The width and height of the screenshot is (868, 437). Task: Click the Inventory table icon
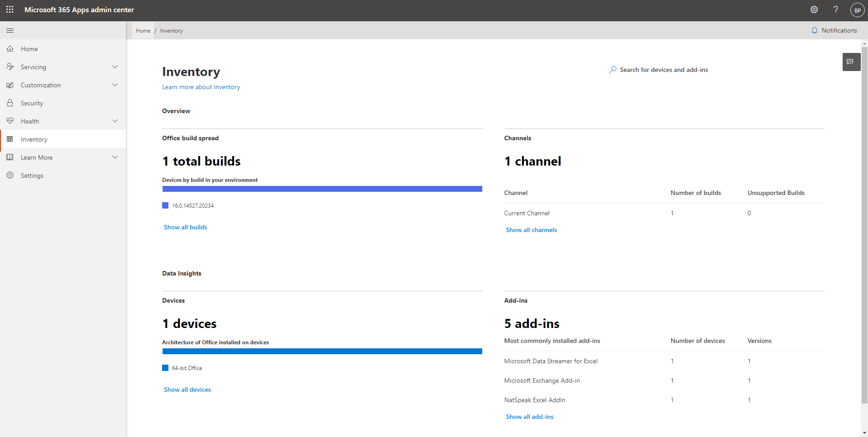pos(10,139)
